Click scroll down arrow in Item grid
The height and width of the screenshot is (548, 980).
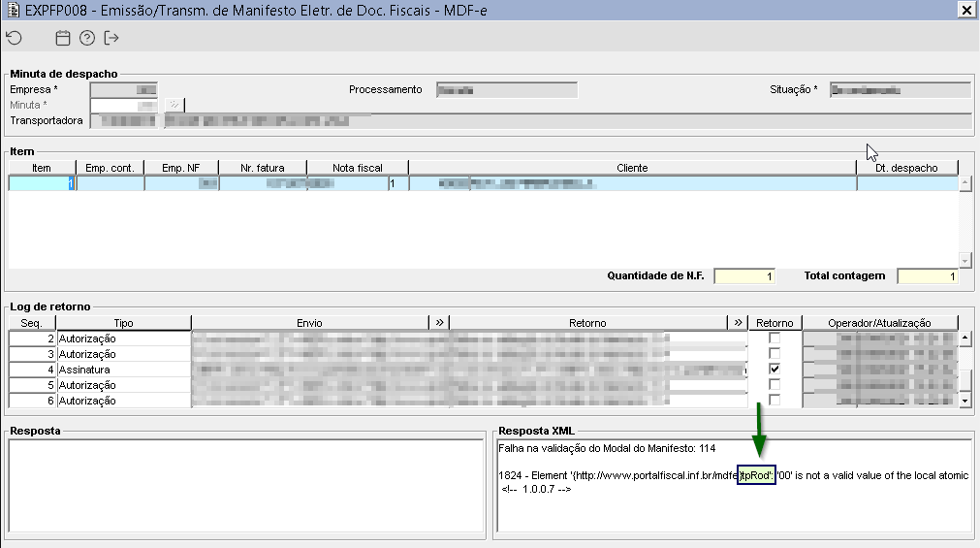click(x=965, y=260)
